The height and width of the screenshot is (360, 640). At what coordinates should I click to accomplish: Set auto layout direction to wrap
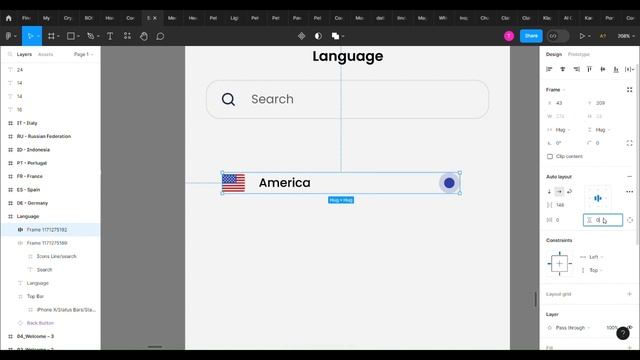(x=569, y=191)
